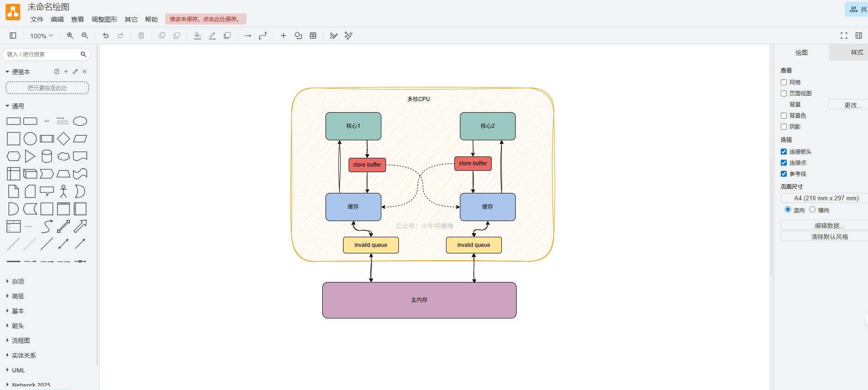Open the 帮助 menu
The width and height of the screenshot is (868, 390).
(x=151, y=19)
